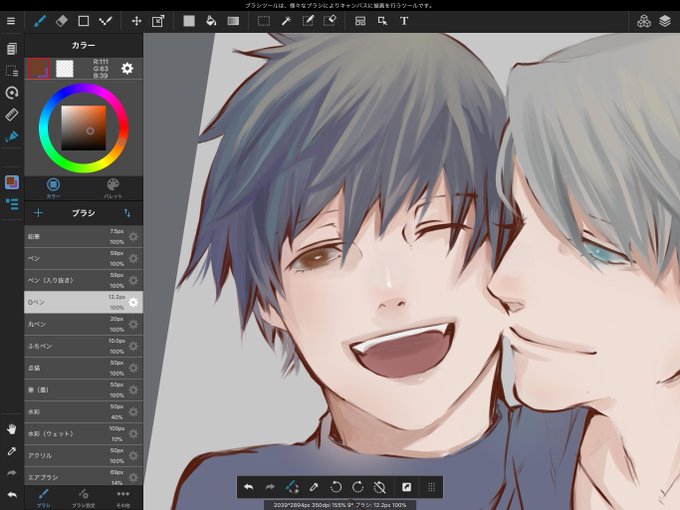This screenshot has width=680, height=510.
Task: Select the 鉛筆 pencil brush
Action: (x=83, y=236)
